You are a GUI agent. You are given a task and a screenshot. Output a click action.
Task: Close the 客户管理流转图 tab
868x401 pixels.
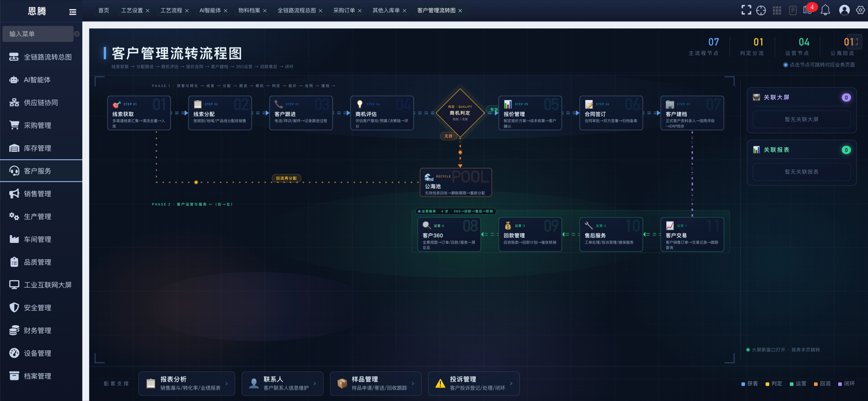coord(461,11)
